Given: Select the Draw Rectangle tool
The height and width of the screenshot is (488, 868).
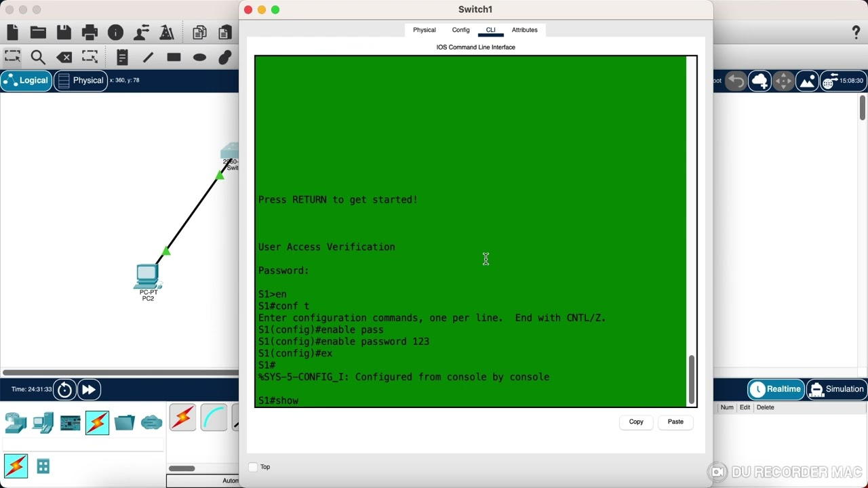Looking at the screenshot, I should pyautogui.click(x=174, y=57).
